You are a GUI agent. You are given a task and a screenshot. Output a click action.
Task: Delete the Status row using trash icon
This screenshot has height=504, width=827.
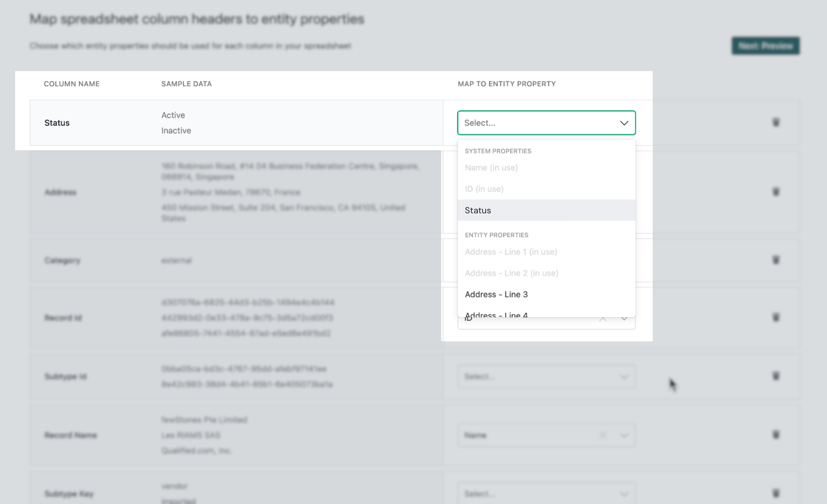coord(776,122)
